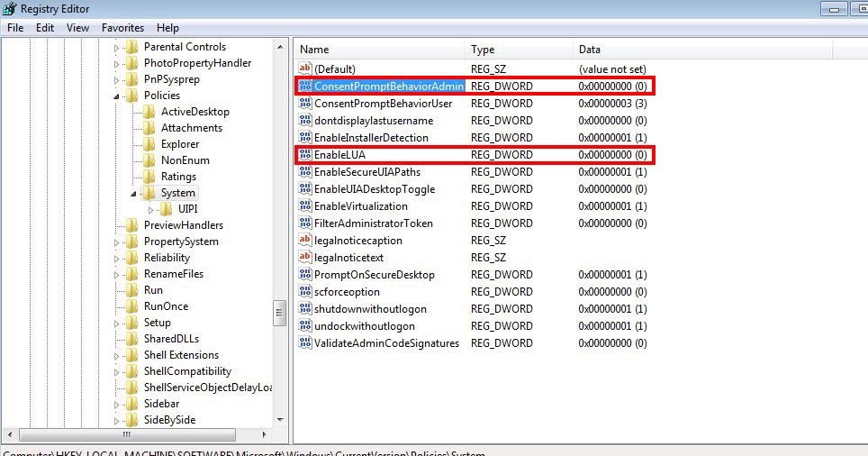Click the ActiveDesktop folder icon
Screen dimensions: 868x456
149,112
